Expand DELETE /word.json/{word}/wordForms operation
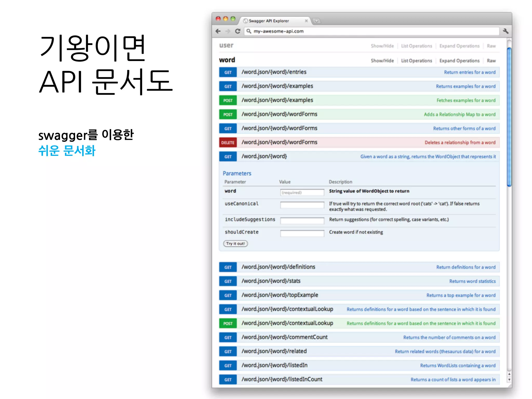This screenshot has width=532, height=399. click(359, 142)
